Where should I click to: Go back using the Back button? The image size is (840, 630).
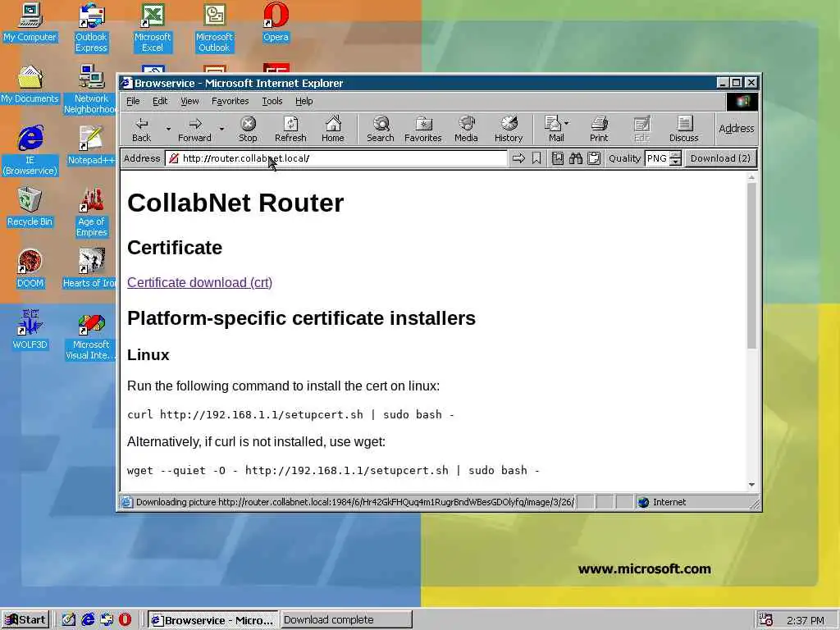[x=141, y=129]
